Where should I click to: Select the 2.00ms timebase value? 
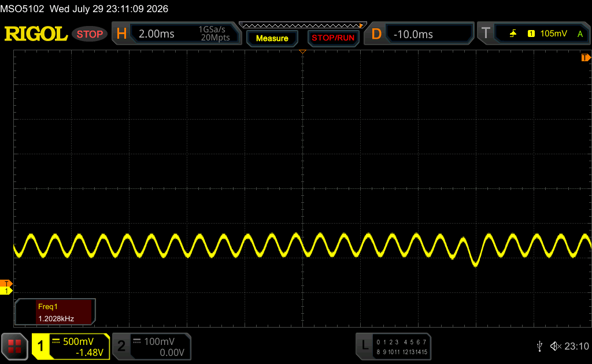coord(156,34)
